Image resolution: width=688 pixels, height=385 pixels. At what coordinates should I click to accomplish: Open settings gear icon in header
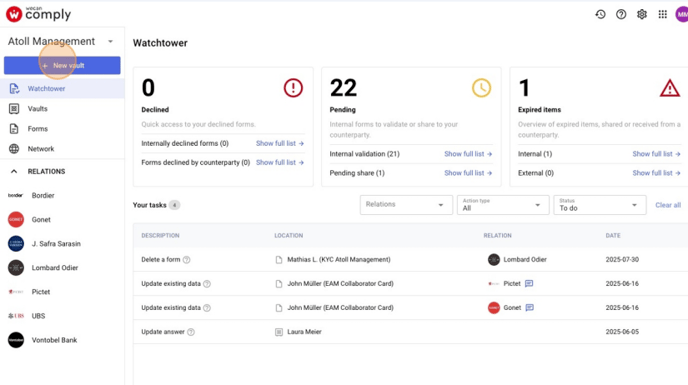pos(641,14)
